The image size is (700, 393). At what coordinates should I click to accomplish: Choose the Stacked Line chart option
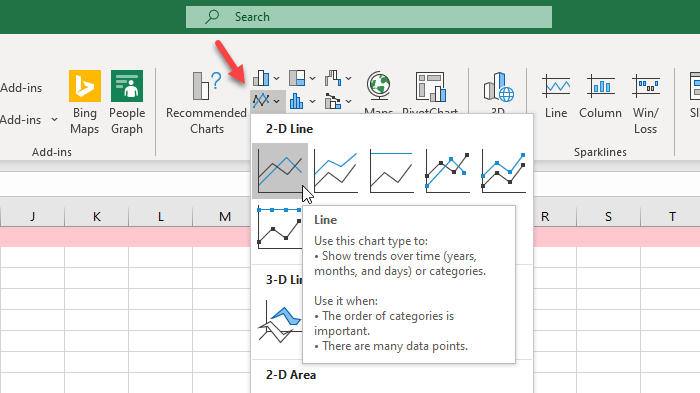pyautogui.click(x=336, y=171)
